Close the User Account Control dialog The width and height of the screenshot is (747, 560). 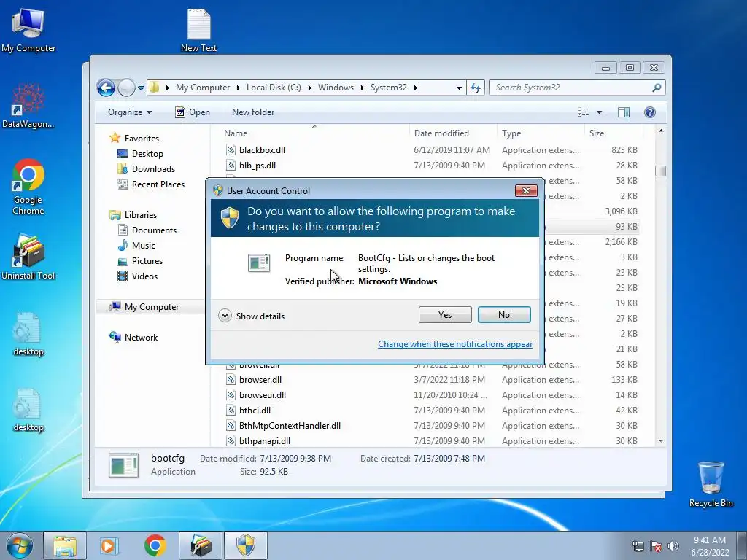(526, 190)
